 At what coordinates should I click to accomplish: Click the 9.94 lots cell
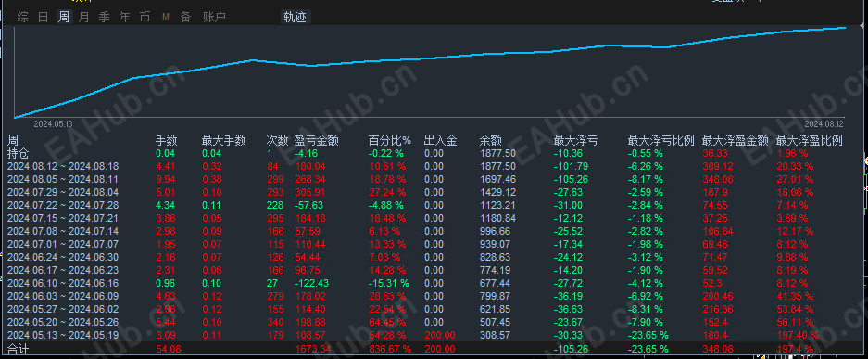165,180
